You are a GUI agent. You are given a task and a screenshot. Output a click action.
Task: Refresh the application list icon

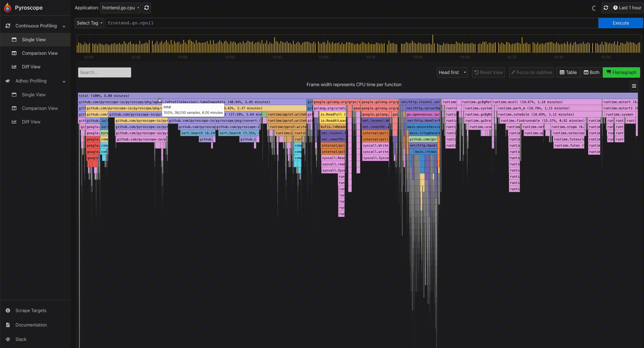click(x=147, y=8)
